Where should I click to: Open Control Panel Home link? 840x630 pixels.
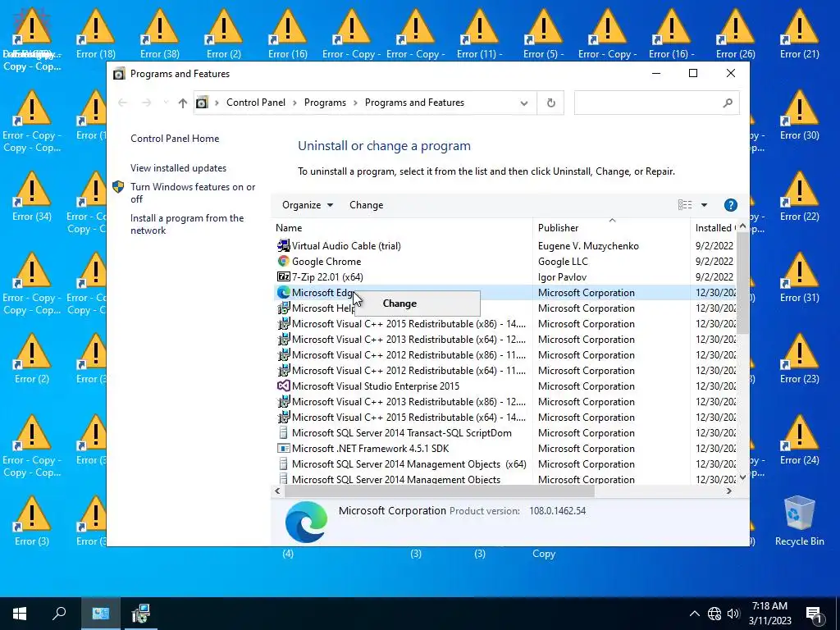click(x=175, y=139)
